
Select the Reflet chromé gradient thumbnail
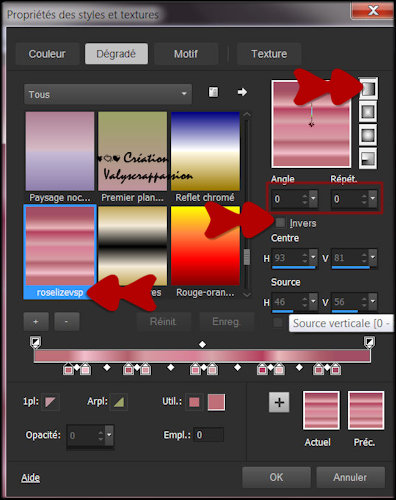click(x=205, y=151)
